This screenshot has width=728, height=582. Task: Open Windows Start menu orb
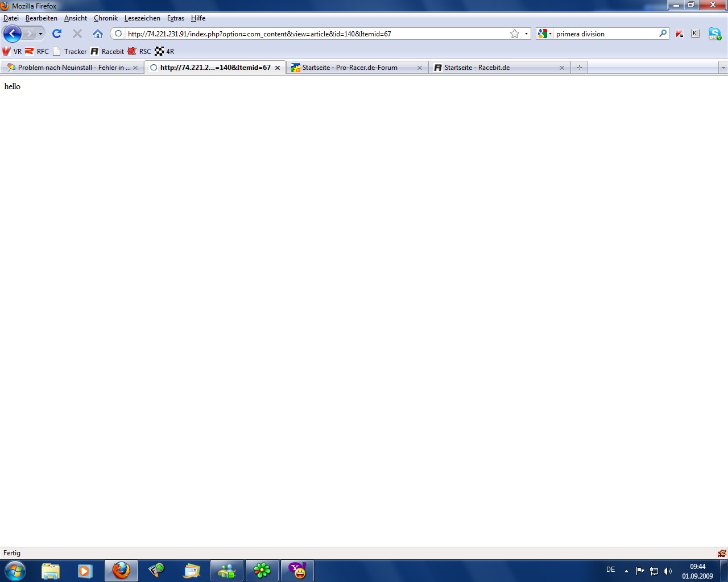(x=15, y=570)
